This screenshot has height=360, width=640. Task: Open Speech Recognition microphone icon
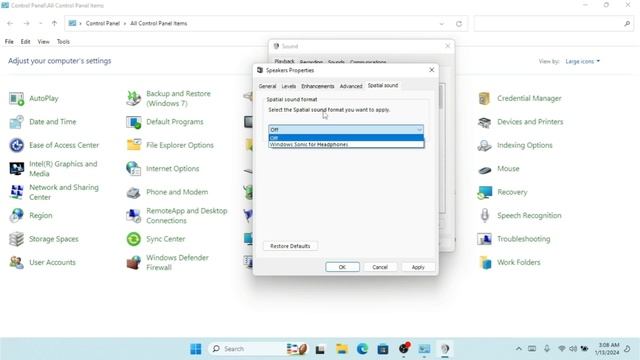[x=484, y=216]
